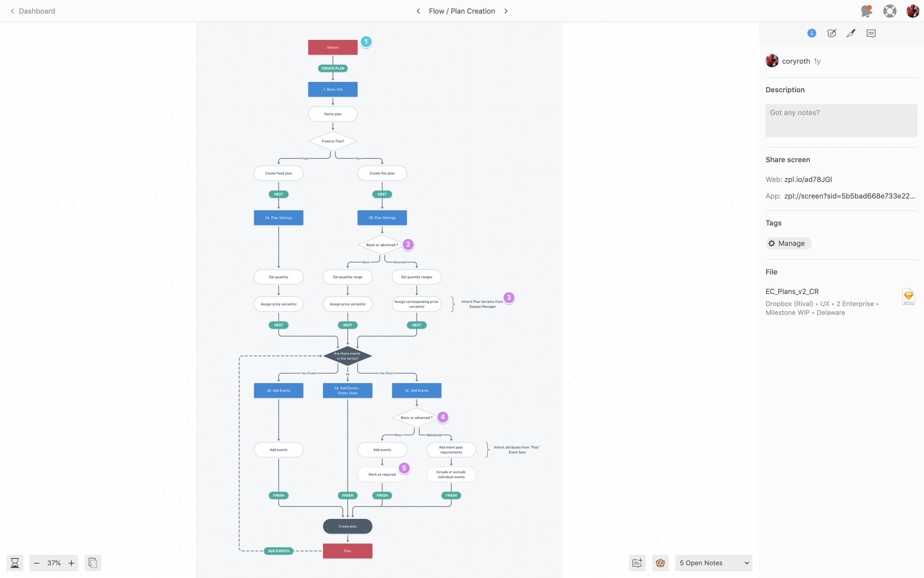
Task: Go to next screen with right chevron
Action: pyautogui.click(x=506, y=11)
